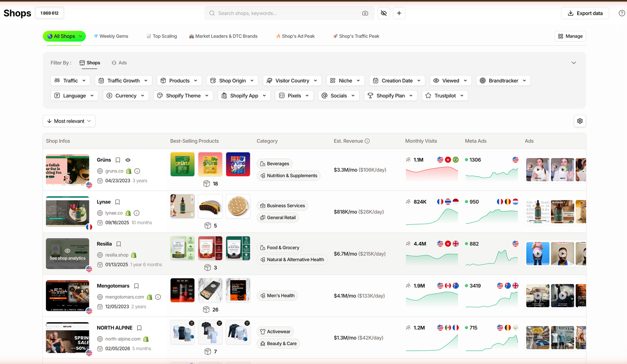The width and height of the screenshot is (627, 364).
Task: Select the Shops filter tab
Action: 90,63
